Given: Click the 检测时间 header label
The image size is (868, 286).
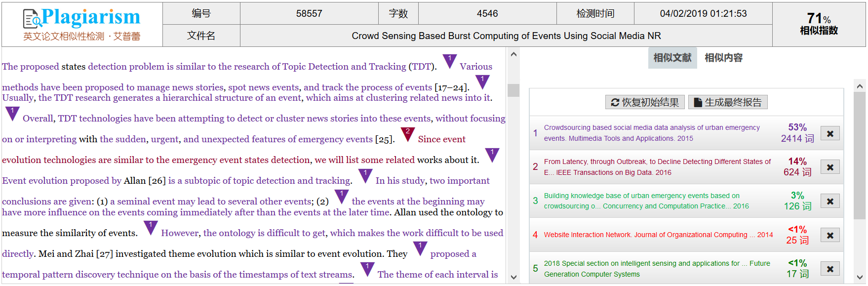Looking at the screenshot, I should click(x=595, y=13).
